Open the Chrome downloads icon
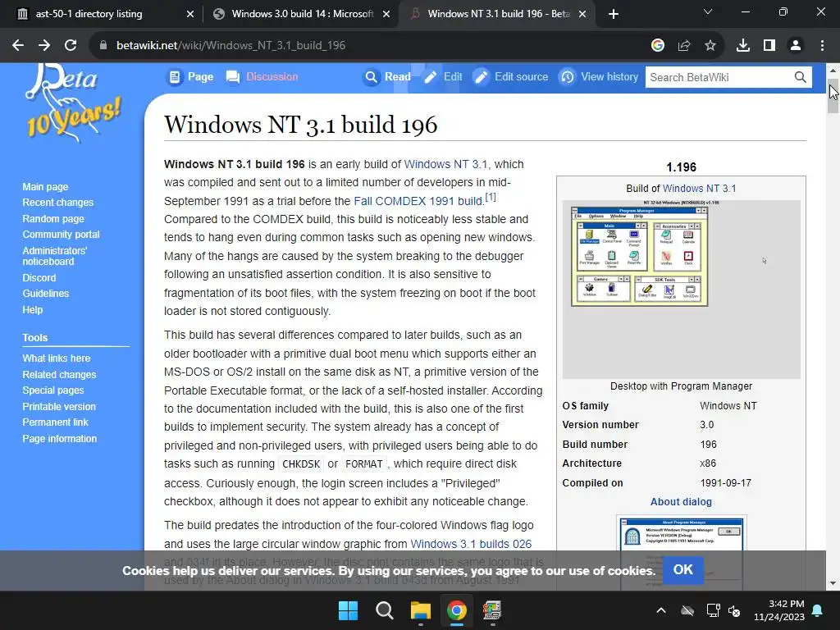Image resolution: width=840 pixels, height=630 pixels. point(743,46)
